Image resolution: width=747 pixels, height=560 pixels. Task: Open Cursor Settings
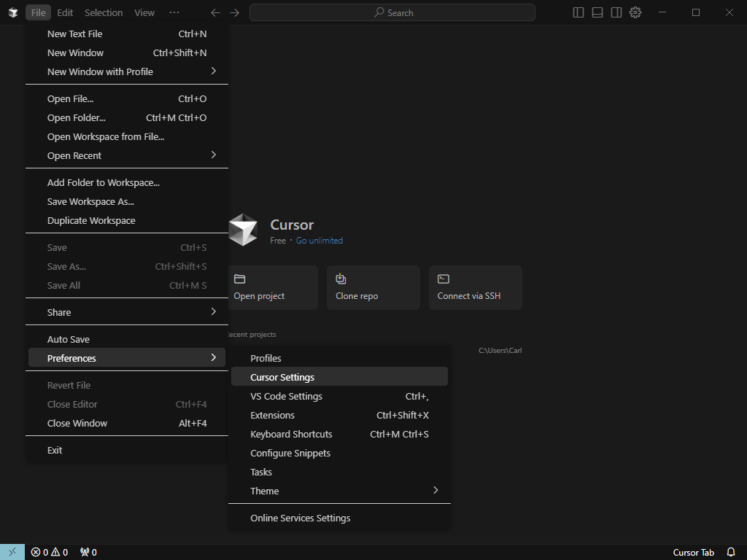(339, 377)
